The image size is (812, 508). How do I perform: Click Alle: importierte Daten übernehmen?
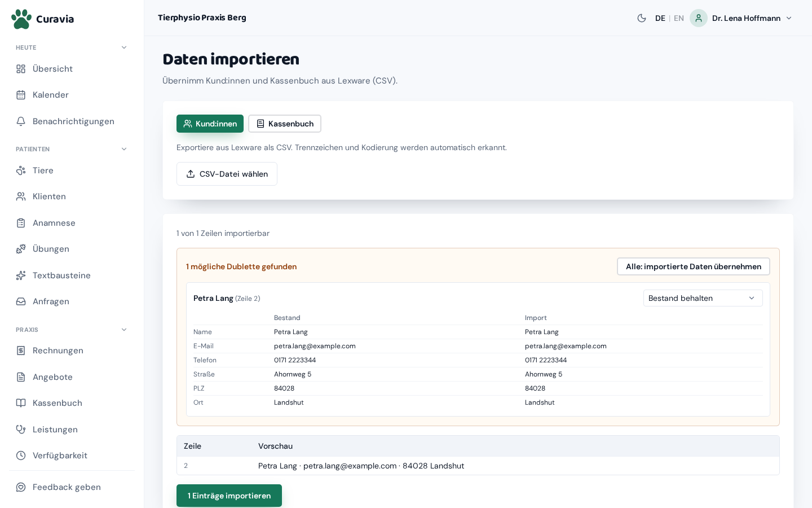tap(694, 266)
